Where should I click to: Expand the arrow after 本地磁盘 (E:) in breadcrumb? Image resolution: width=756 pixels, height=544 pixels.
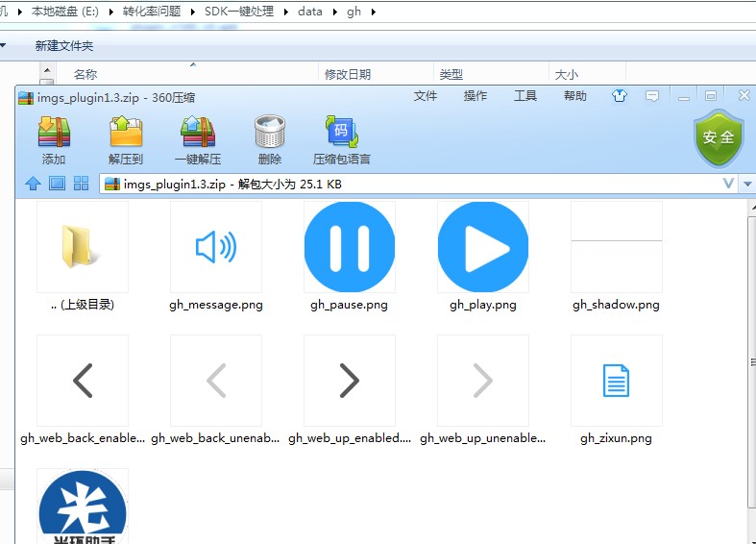tap(110, 12)
